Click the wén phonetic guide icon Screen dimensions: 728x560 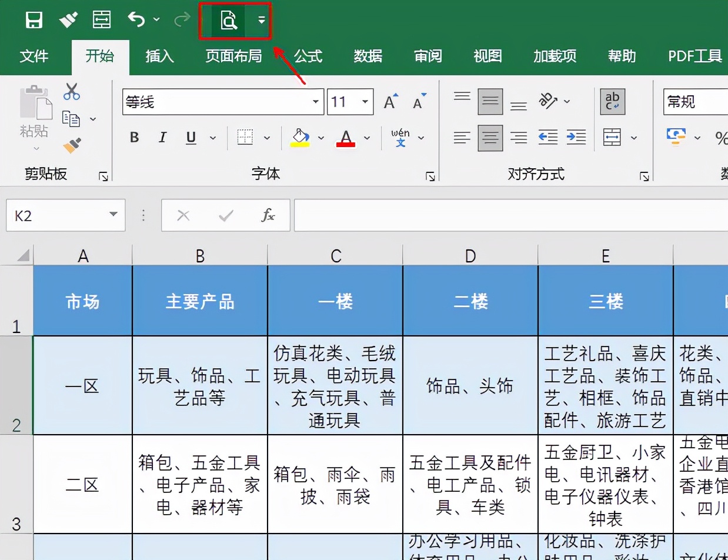(x=400, y=138)
